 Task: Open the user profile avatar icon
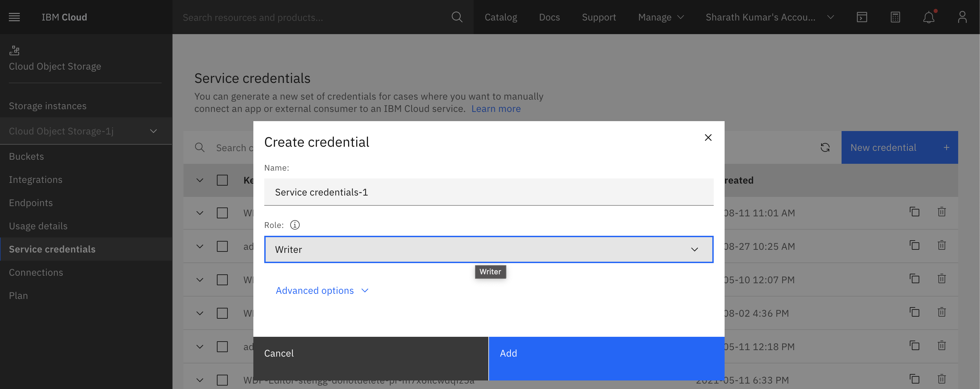pyautogui.click(x=962, y=17)
